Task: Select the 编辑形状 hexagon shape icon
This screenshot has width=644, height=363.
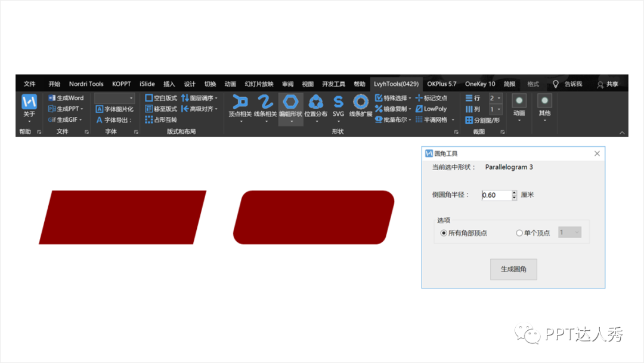Action: (290, 101)
